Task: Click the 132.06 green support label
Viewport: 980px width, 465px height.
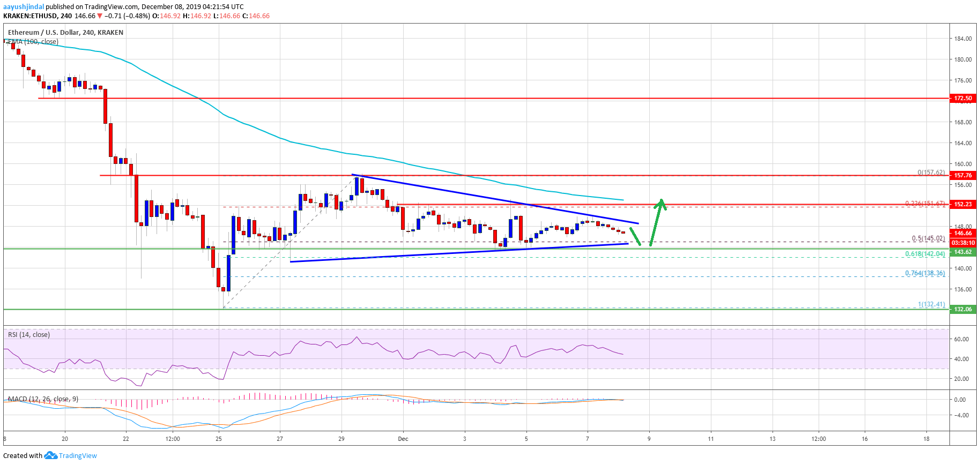Action: (963, 309)
